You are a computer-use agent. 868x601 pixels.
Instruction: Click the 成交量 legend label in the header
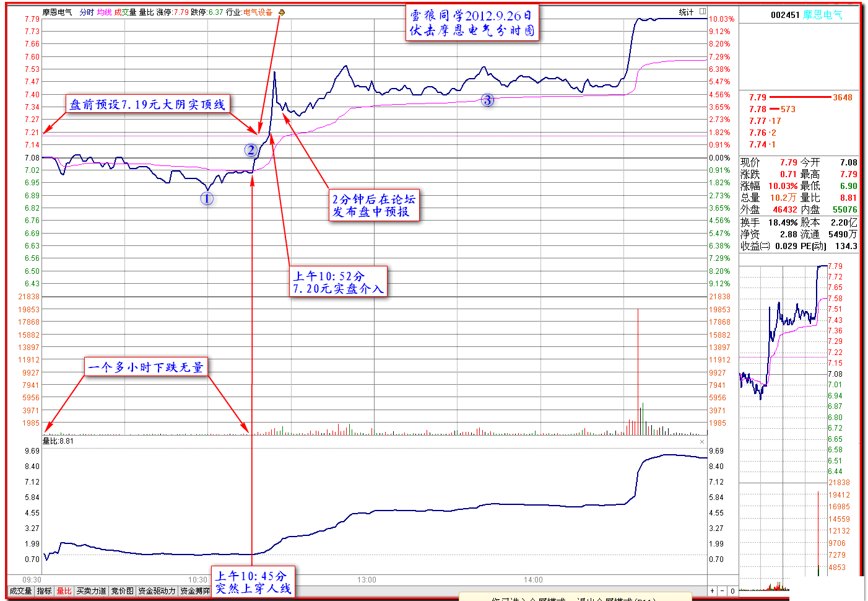124,12
